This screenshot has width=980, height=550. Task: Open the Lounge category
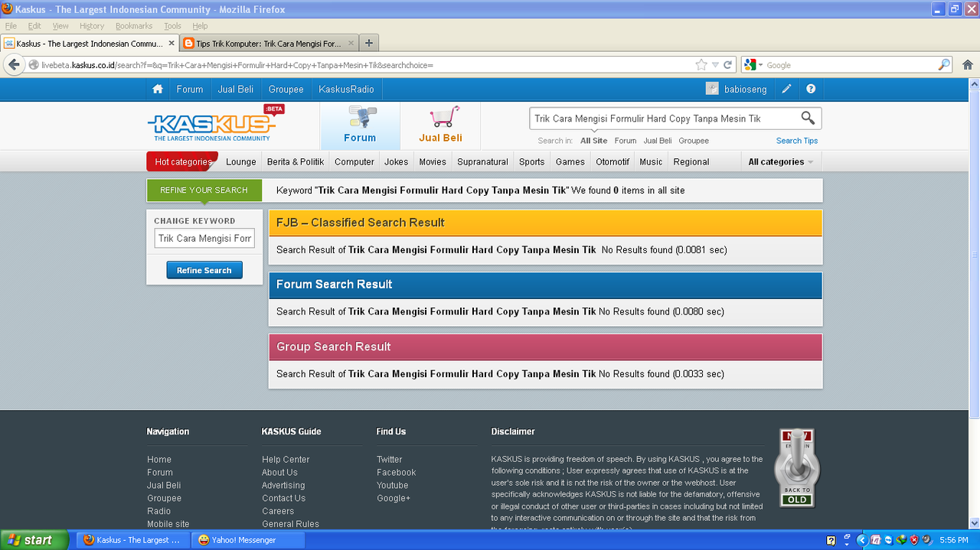(241, 161)
